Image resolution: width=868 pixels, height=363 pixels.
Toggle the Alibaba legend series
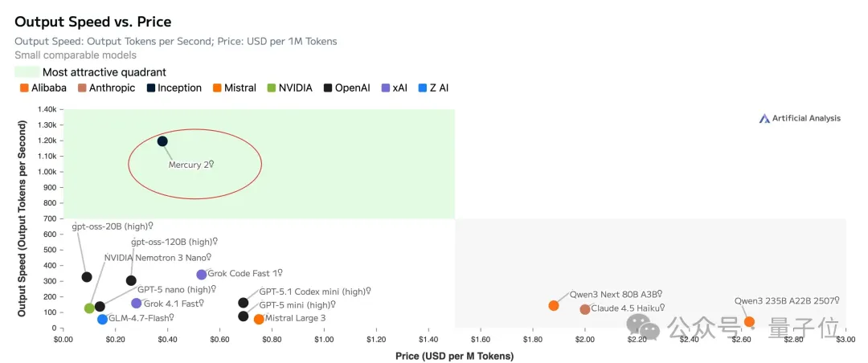click(43, 88)
